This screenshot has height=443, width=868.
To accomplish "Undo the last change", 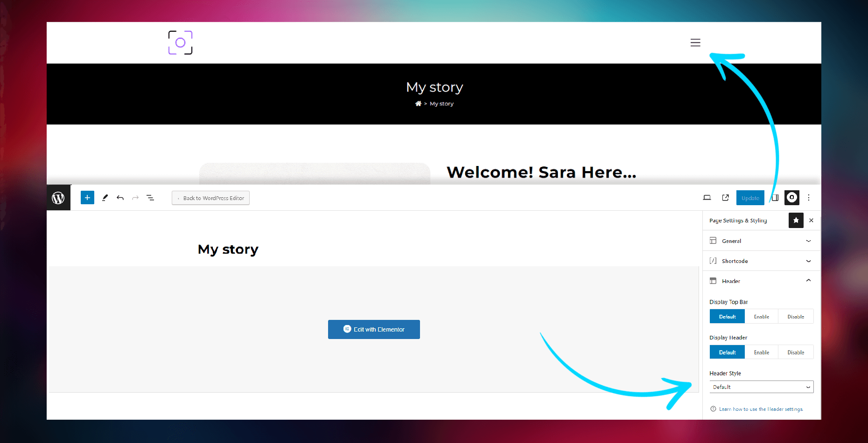I will pyautogui.click(x=120, y=198).
